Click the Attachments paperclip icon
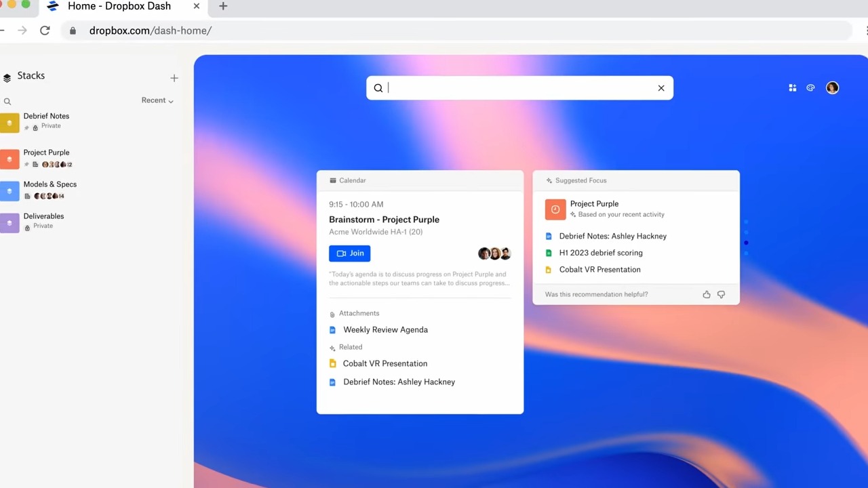The width and height of the screenshot is (868, 488). coord(332,313)
